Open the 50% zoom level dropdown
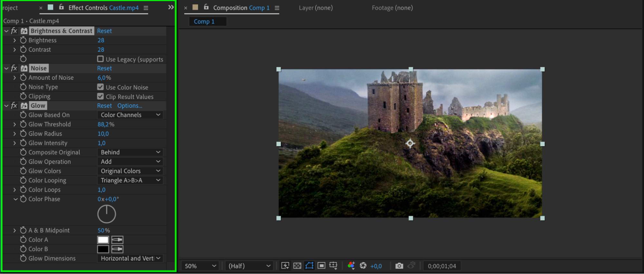This screenshot has width=644, height=274. click(200, 266)
